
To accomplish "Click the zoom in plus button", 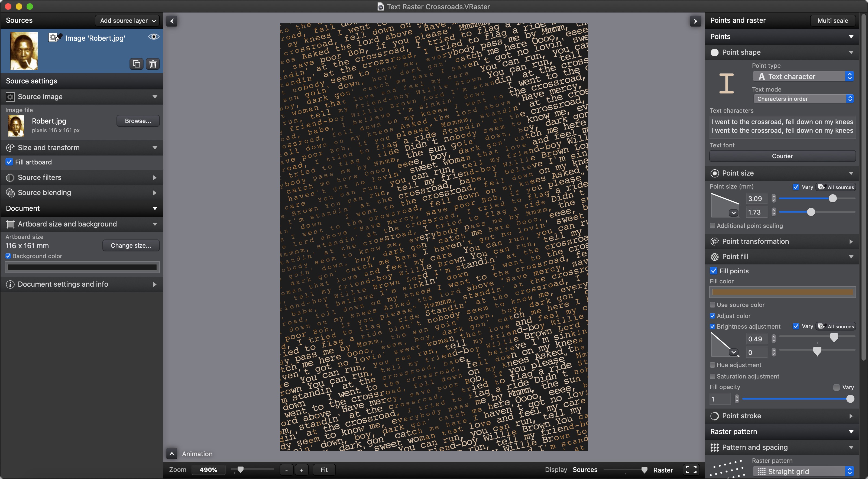I will point(302,470).
